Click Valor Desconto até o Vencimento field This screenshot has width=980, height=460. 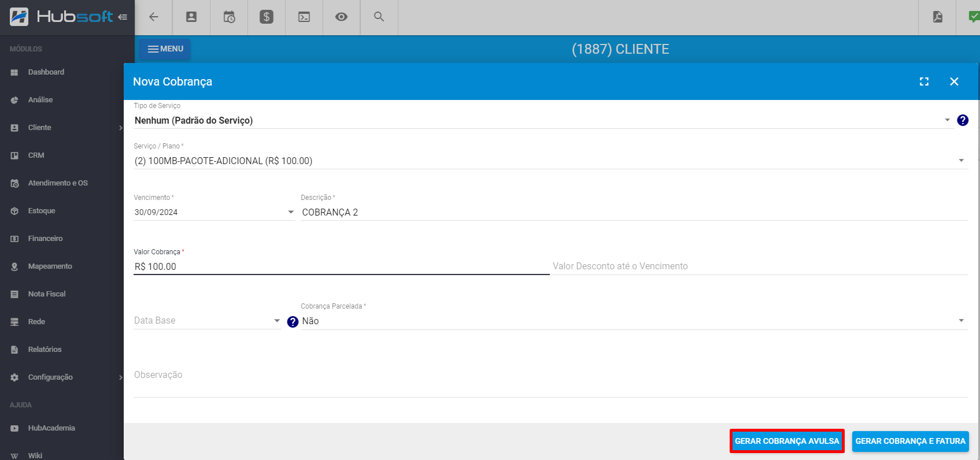tap(760, 266)
